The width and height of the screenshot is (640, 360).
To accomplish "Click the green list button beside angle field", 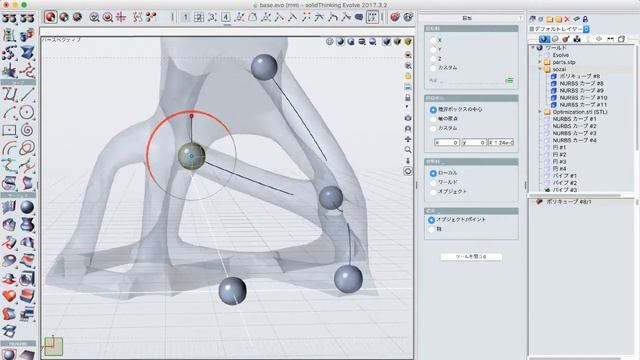I will [509, 80].
